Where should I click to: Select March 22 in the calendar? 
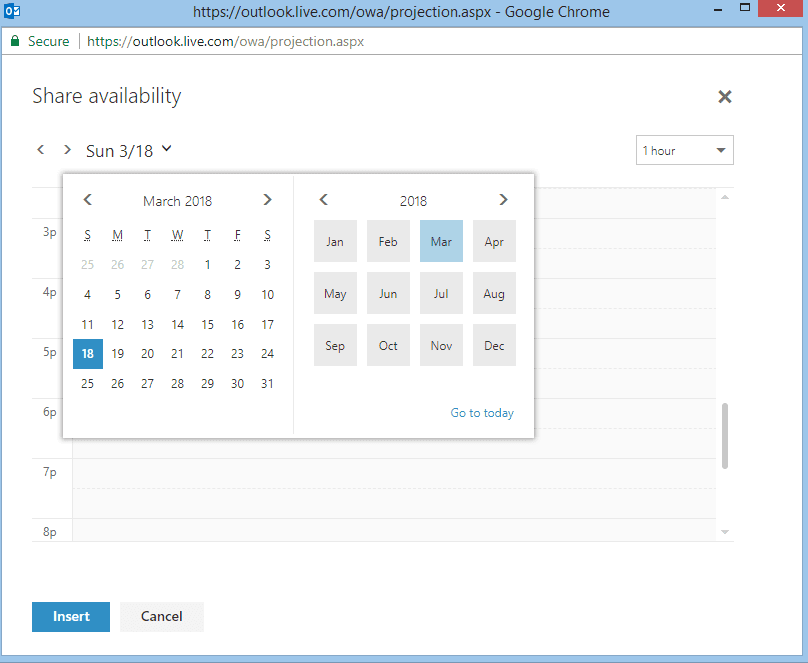(207, 354)
